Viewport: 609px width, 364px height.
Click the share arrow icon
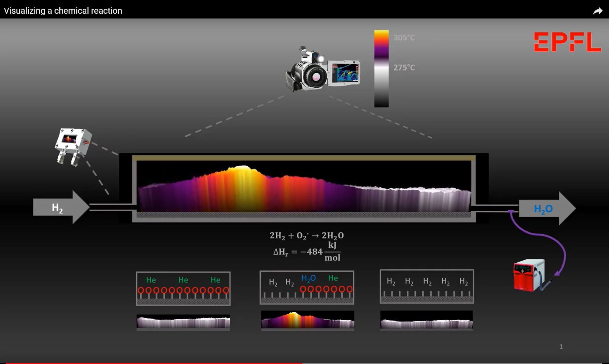[x=598, y=11]
